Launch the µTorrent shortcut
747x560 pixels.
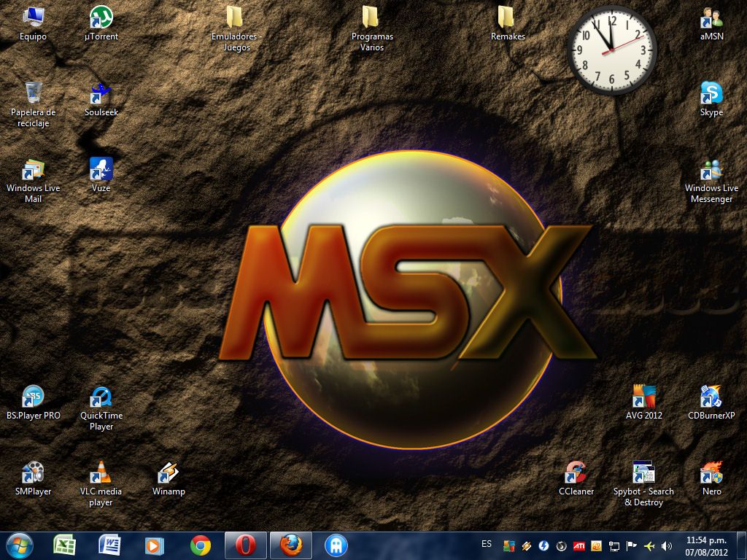click(x=101, y=24)
